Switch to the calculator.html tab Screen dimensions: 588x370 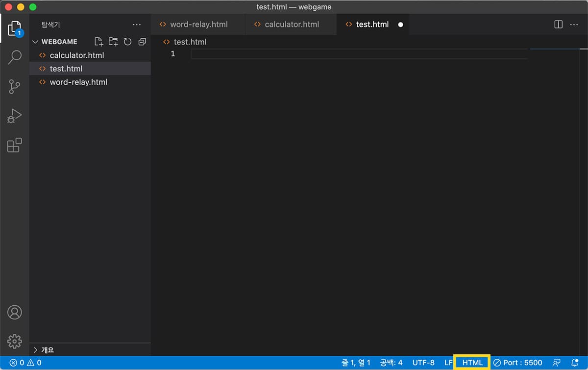pos(291,24)
